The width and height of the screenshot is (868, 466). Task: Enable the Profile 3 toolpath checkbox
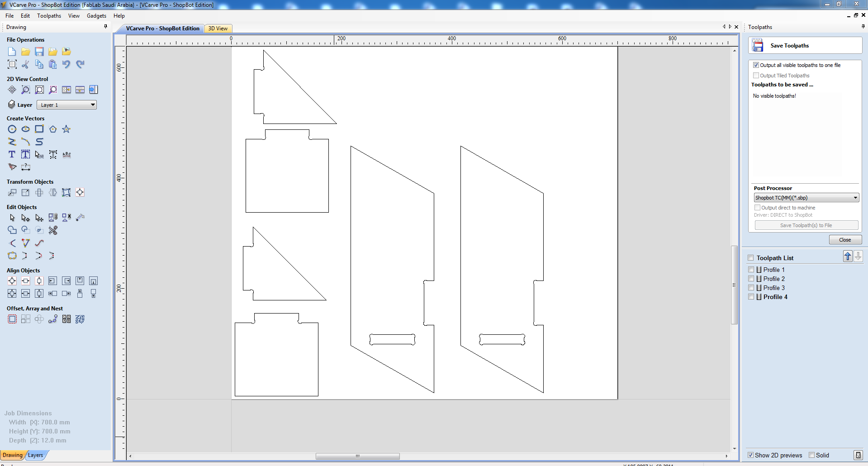751,288
